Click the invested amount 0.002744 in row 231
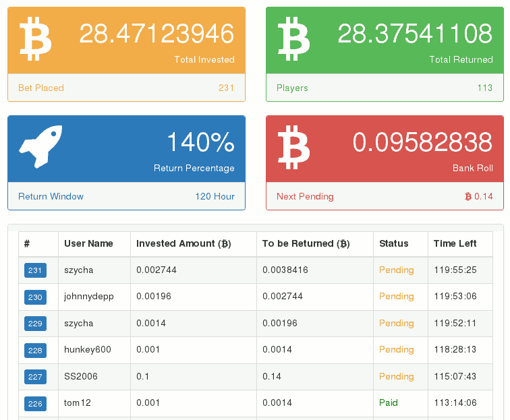Viewport: 510px width, 420px height. click(157, 270)
